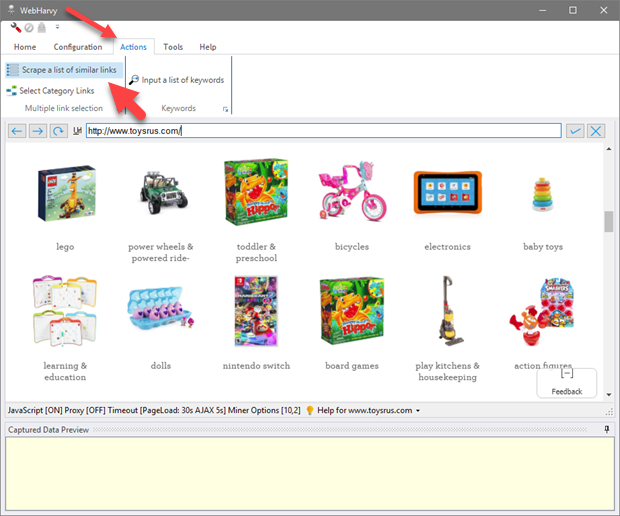This screenshot has width=620, height=516.
Task: Expand the Keywords group dialog launcher
Action: (x=225, y=108)
